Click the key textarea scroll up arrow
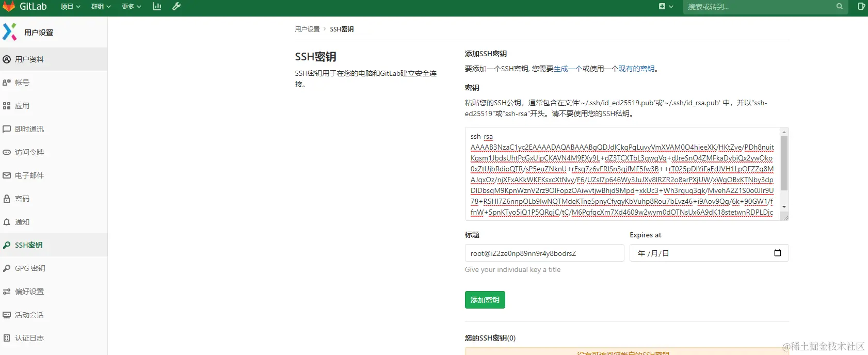The height and width of the screenshot is (355, 868). (784, 132)
